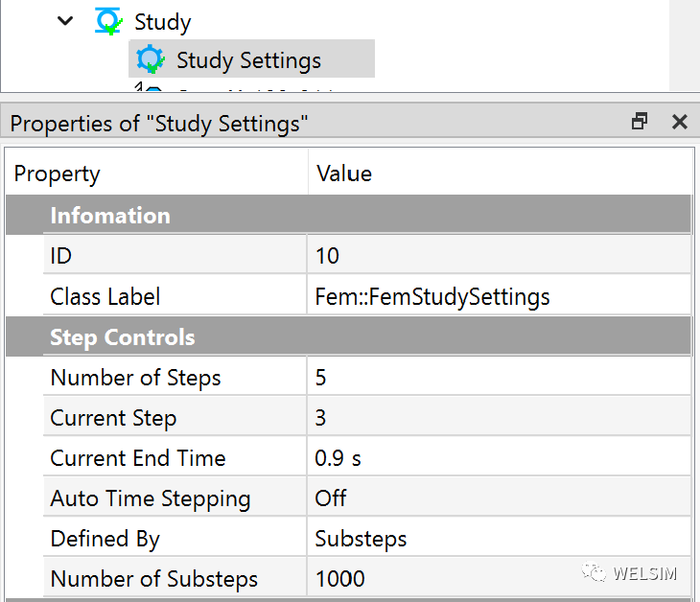Edit the Number of Steps value 5
The width and height of the screenshot is (700, 602).
[499, 377]
